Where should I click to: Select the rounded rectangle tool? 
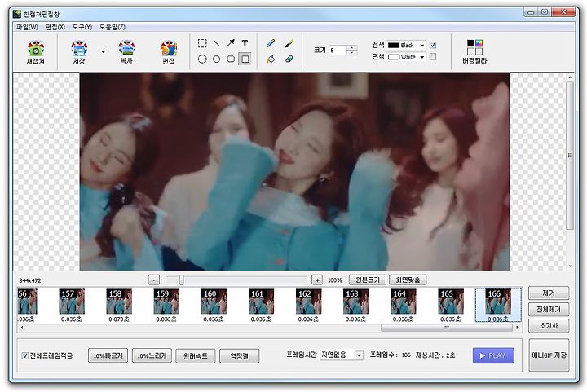coord(231,59)
